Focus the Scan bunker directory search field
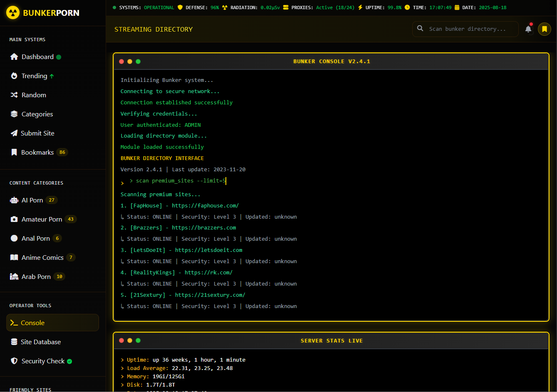The height and width of the screenshot is (392, 557). click(465, 29)
